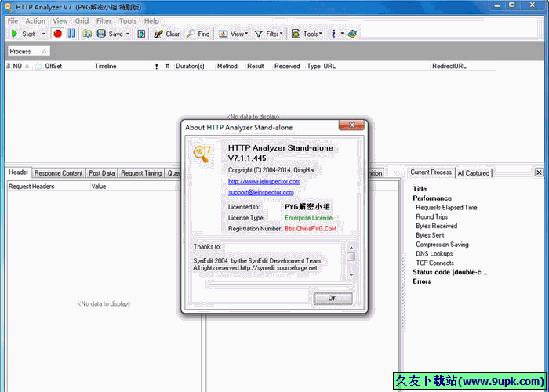Image resolution: width=549 pixels, height=392 pixels.
Task: Open the View menu in menu bar
Action: [60, 21]
